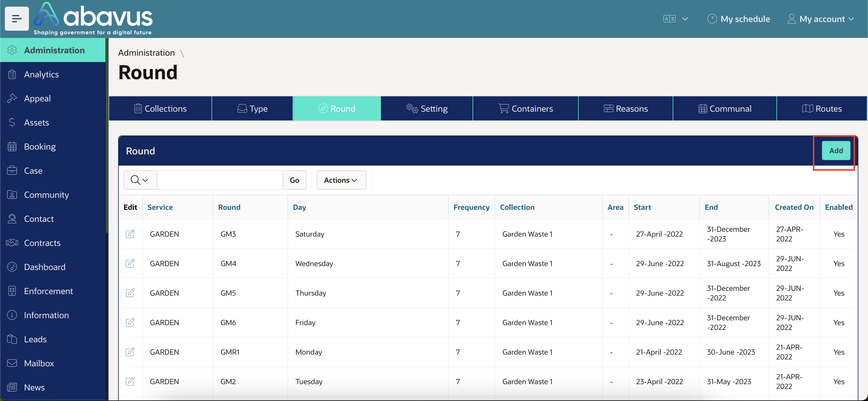Click the Booking calendar icon
868x401 pixels.
[12, 146]
